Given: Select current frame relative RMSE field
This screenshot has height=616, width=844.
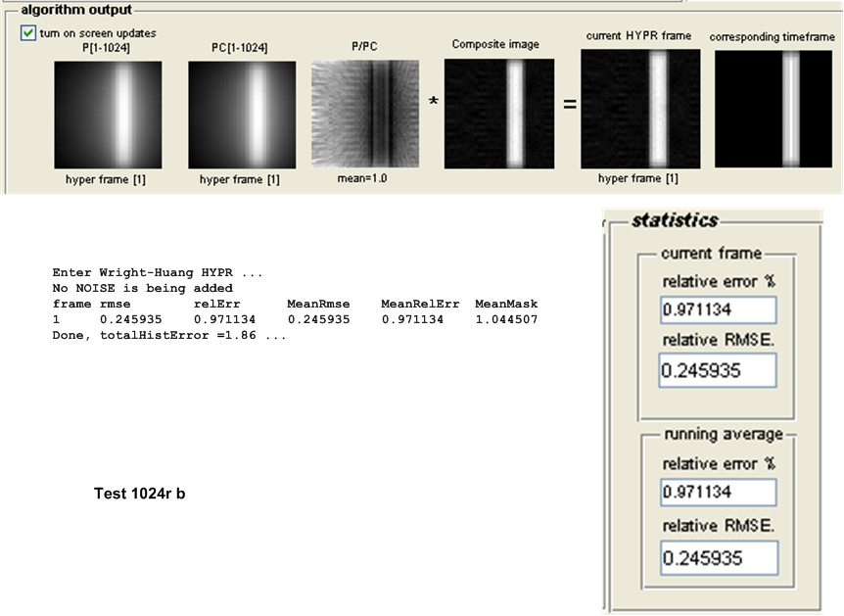Looking at the screenshot, I should point(717,370).
